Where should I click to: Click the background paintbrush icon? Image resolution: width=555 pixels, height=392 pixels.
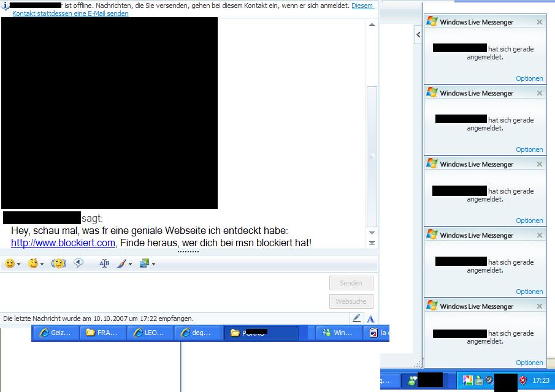pyautogui.click(x=121, y=264)
